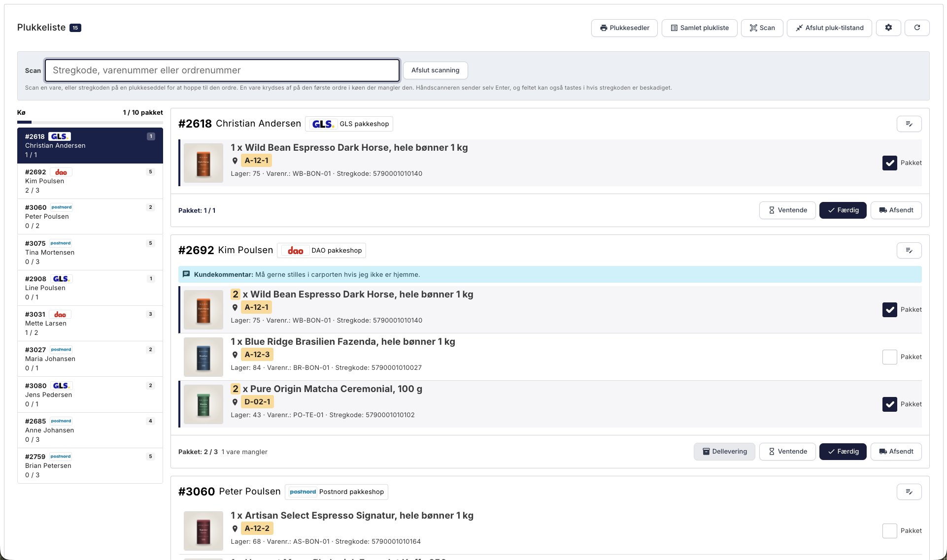The width and height of the screenshot is (947, 560).
Task: Click Afslut pluk-tilstand button
Action: 829,28
